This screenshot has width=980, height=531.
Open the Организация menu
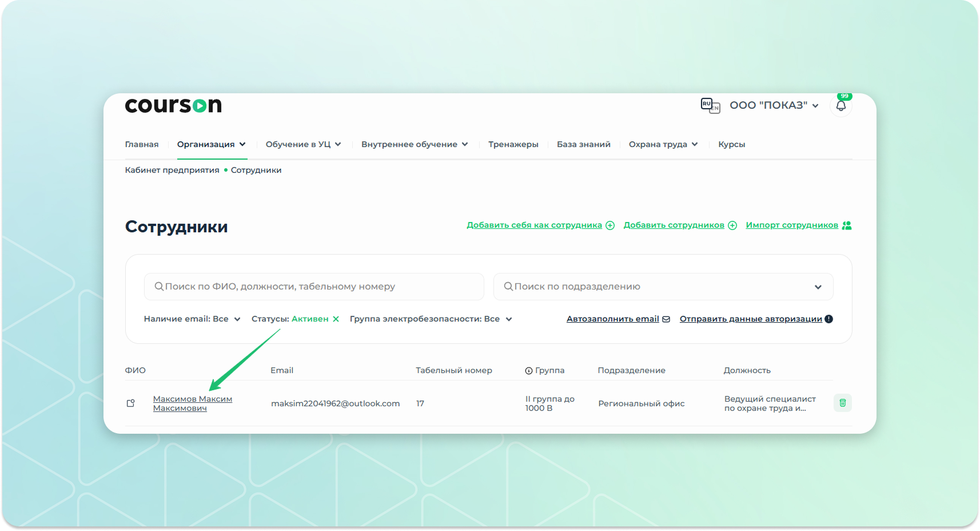tap(211, 144)
